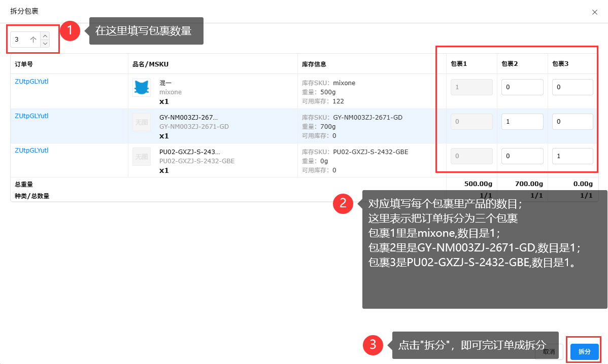This screenshot has height=364, width=608.
Task: Click the 包裹2 column header
Action: 510,63
